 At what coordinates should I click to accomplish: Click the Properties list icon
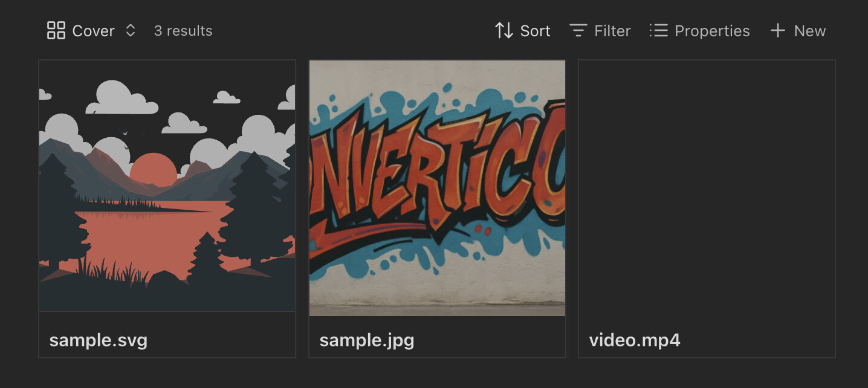point(658,31)
